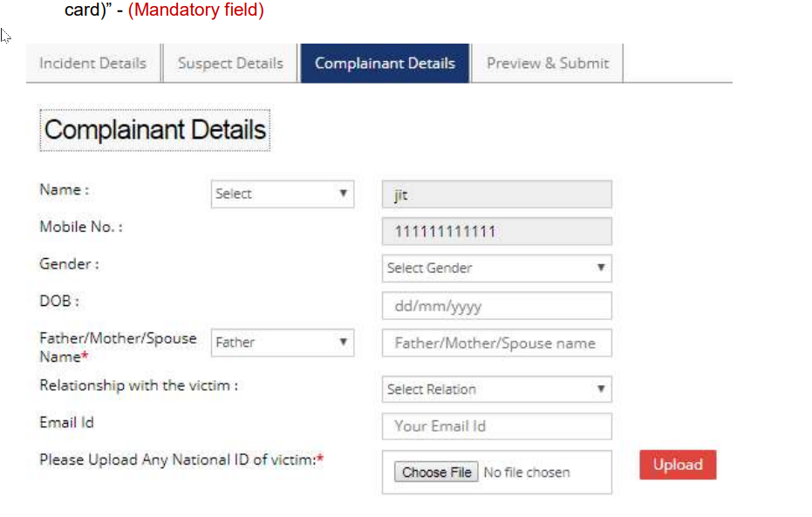Click the Upload button
Screen dimensions: 812x517
(678, 465)
